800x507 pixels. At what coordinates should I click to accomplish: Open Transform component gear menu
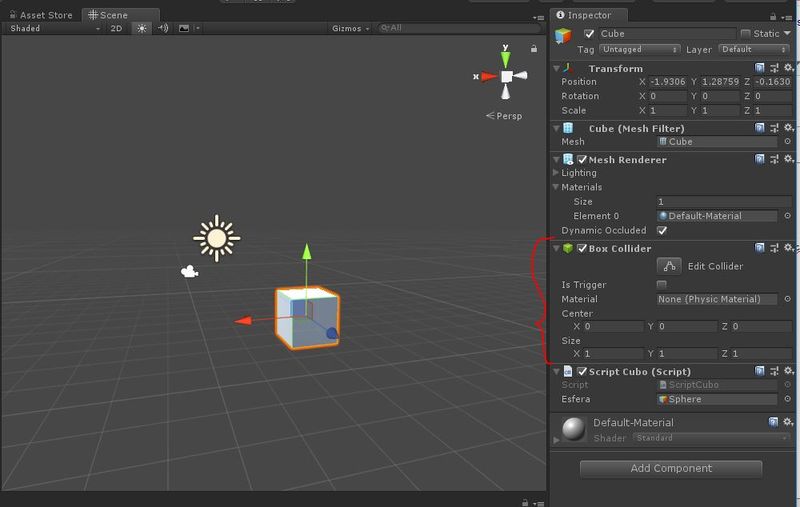click(788, 68)
